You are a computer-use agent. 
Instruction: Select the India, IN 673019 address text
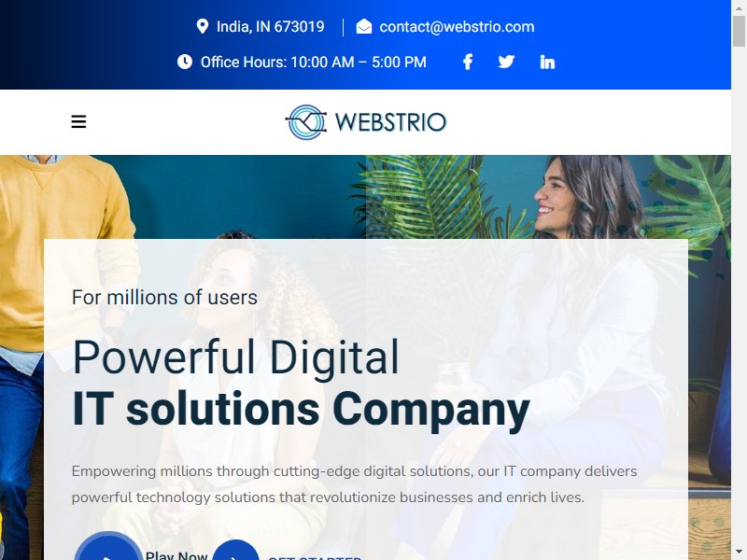pyautogui.click(x=271, y=27)
